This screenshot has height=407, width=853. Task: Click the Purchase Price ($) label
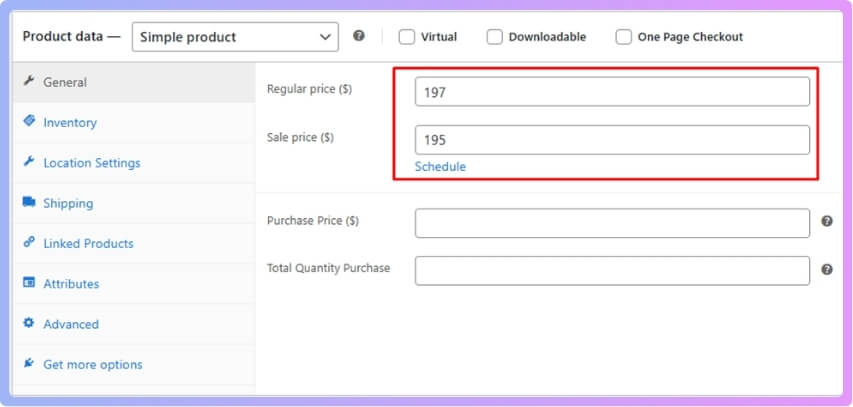click(x=313, y=221)
